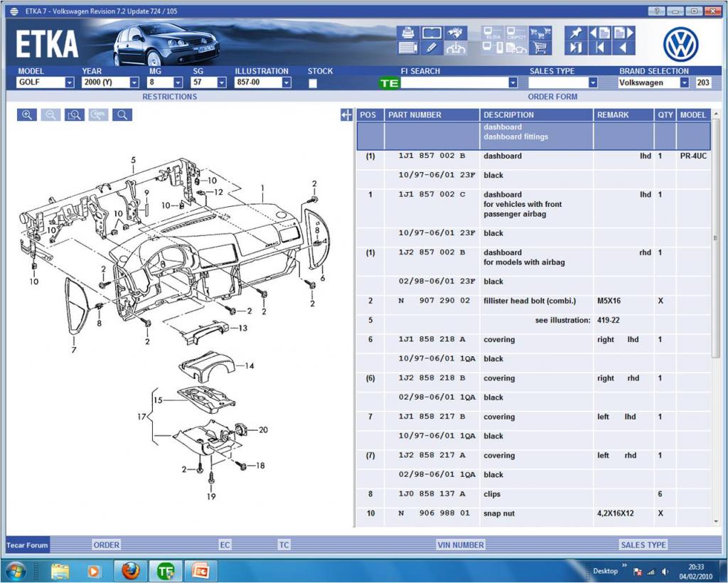Click the PART NUMBER column header
728x583 pixels.
point(432,114)
